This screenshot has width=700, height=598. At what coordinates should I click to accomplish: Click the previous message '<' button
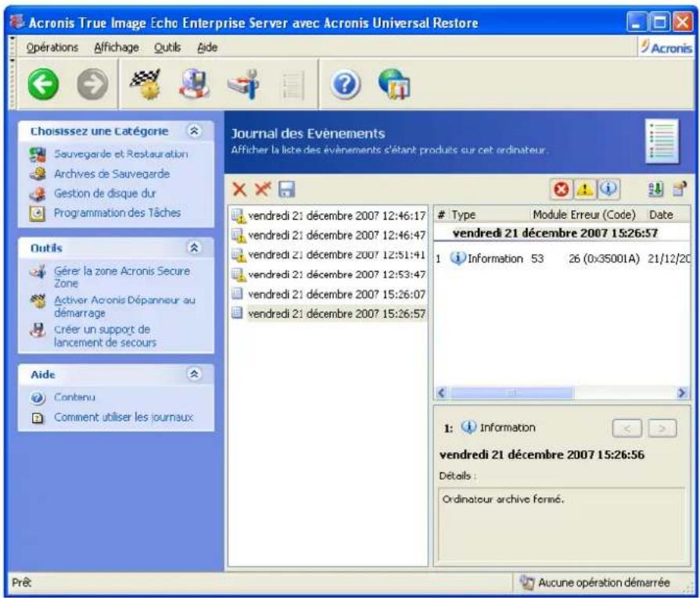click(626, 428)
